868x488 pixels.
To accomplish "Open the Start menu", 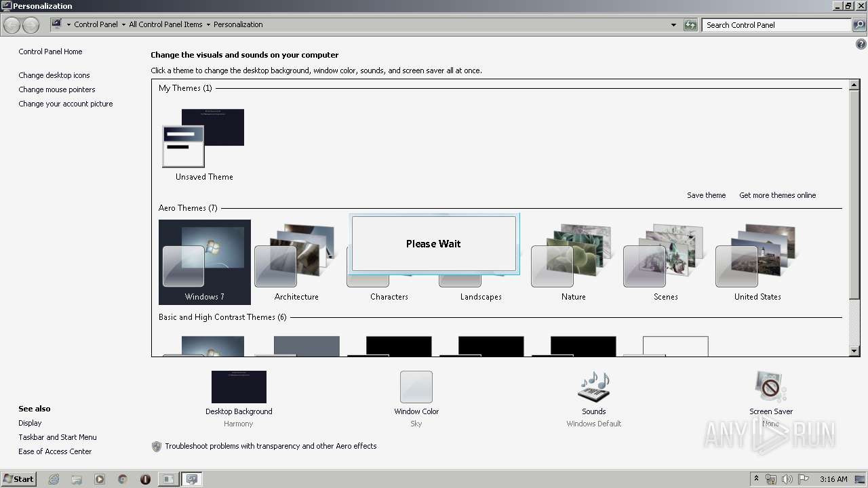I will (x=18, y=479).
